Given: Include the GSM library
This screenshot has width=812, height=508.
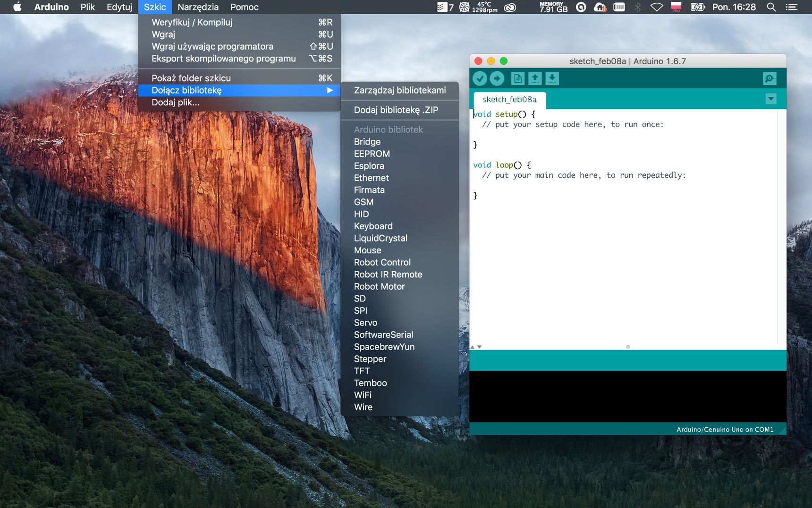Looking at the screenshot, I should (400, 202).
